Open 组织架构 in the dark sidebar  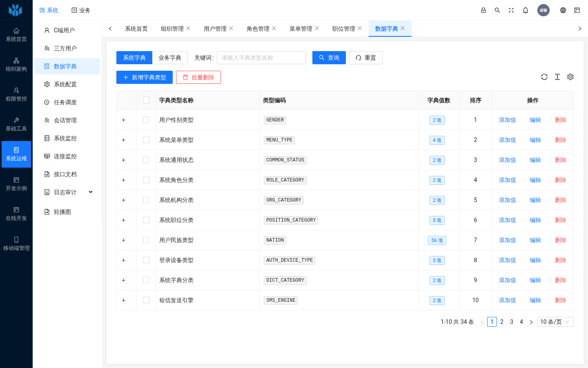coord(16,65)
